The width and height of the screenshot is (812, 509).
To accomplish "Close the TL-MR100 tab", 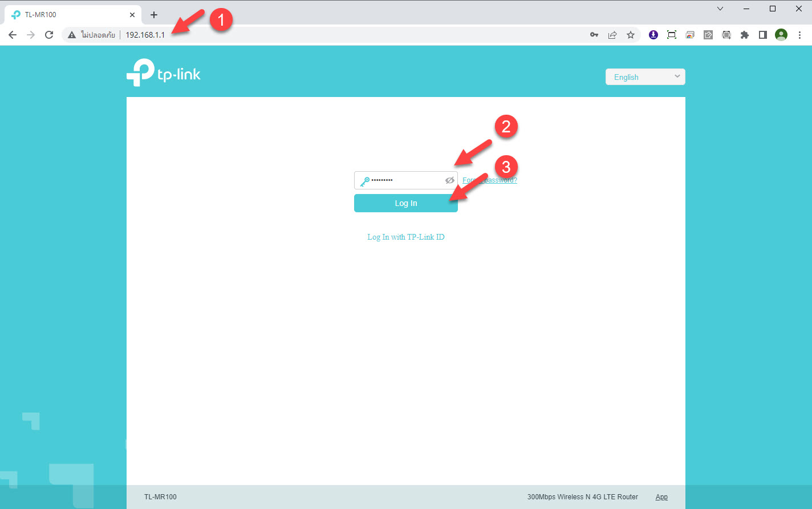I will pos(132,15).
